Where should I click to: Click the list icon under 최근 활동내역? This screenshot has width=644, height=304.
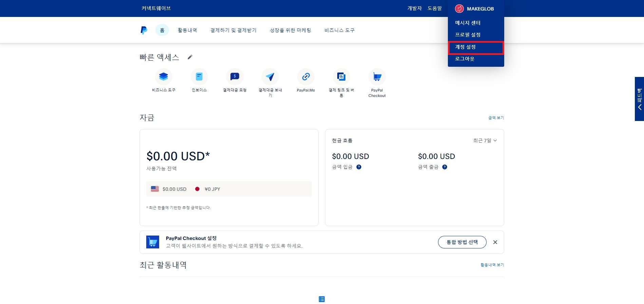click(x=322, y=299)
